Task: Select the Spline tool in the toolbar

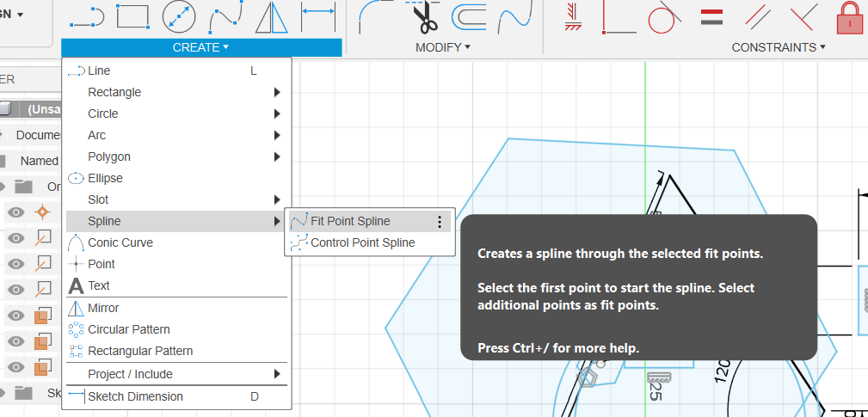Action: 226,16
